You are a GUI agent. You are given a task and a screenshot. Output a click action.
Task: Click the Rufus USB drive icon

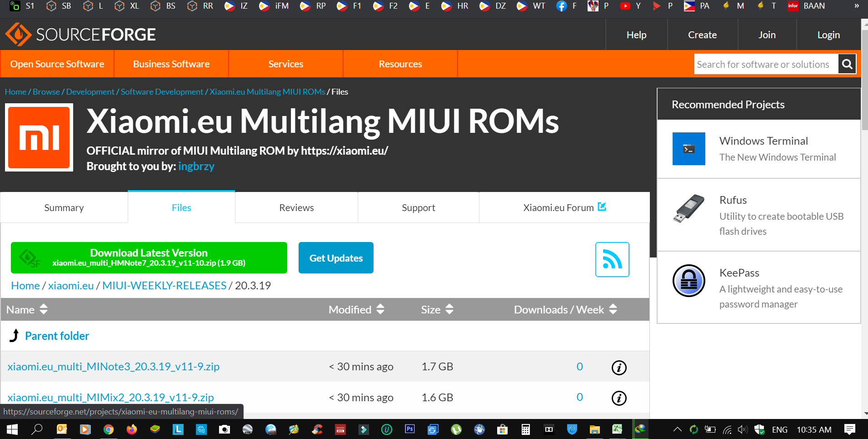tap(689, 208)
